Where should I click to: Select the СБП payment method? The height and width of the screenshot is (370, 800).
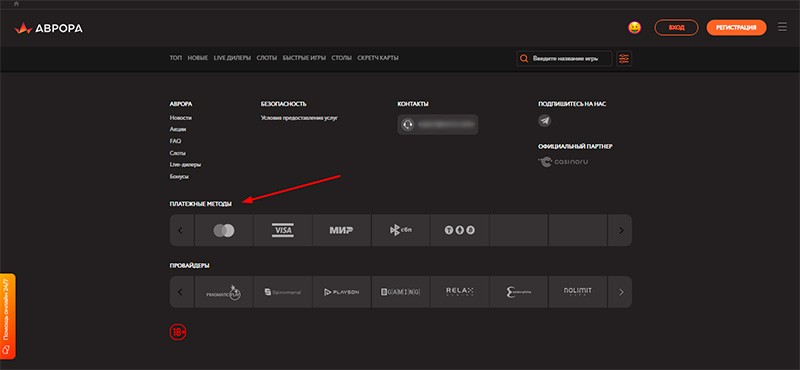[x=401, y=231]
